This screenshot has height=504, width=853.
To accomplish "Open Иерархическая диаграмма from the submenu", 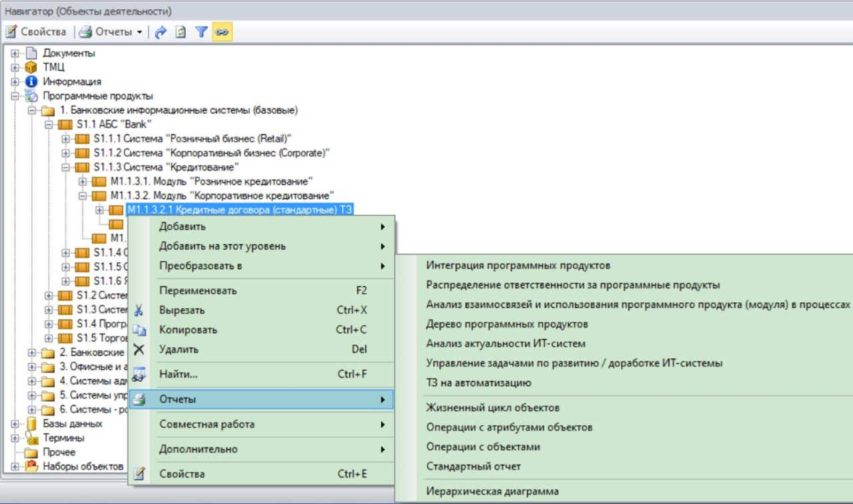I will (x=492, y=491).
